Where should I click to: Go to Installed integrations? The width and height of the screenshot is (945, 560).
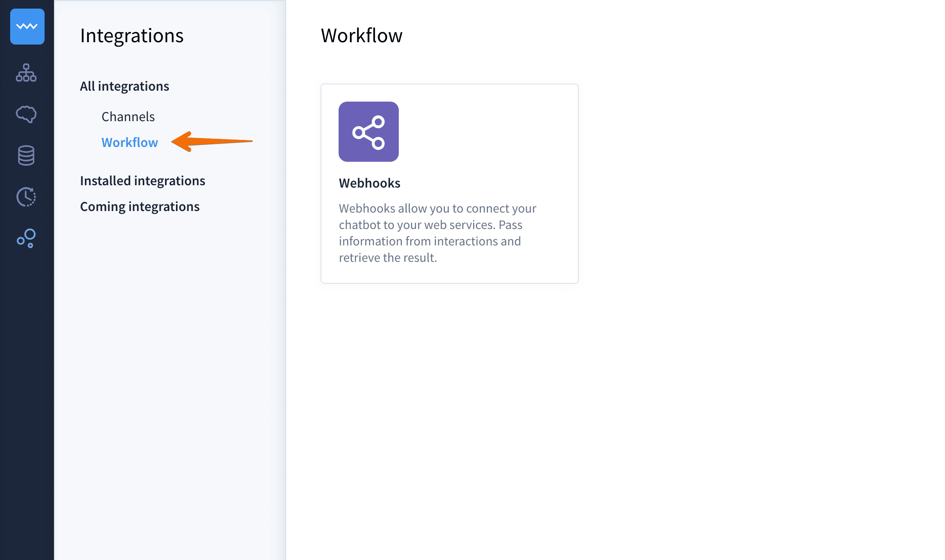click(143, 181)
